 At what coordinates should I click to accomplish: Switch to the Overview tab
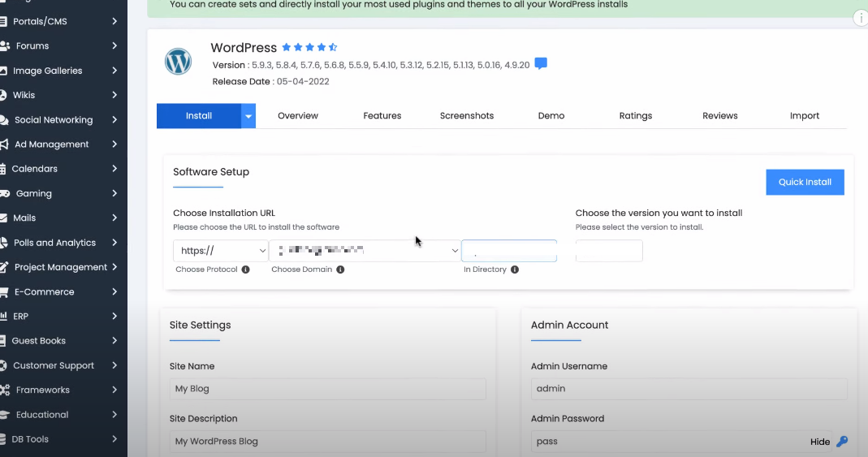click(298, 116)
